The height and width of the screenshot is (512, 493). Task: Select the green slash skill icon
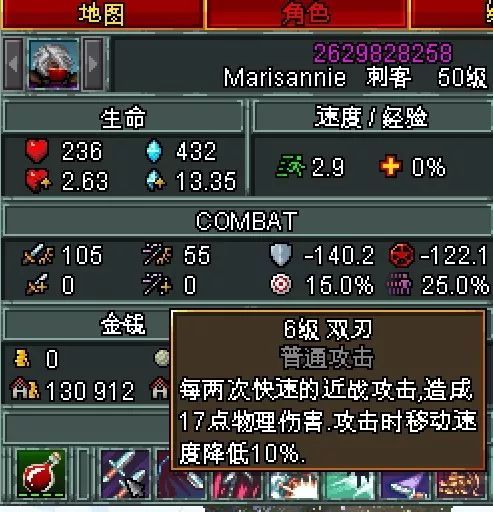(x=350, y=485)
